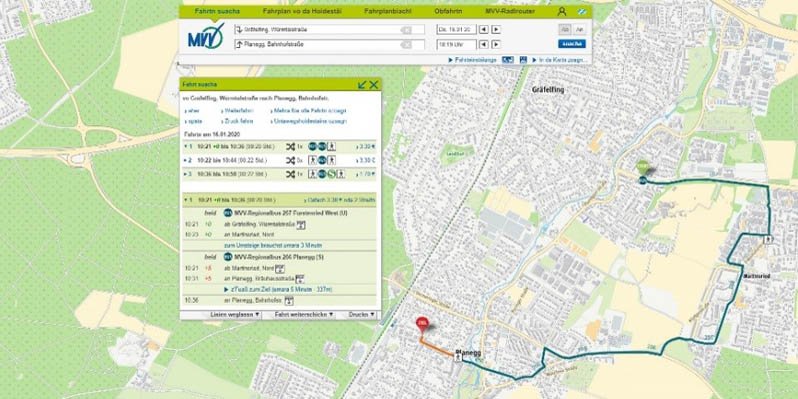The width and height of the screenshot is (798, 399).
Task: Open PDF for Planegg Bräuhausstraße stop
Action: pos(300,278)
